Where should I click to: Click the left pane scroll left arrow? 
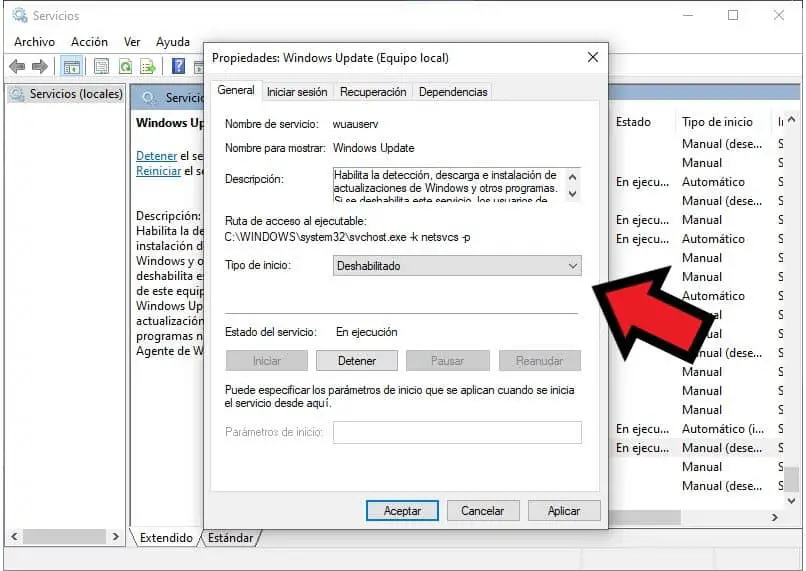[x=14, y=537]
